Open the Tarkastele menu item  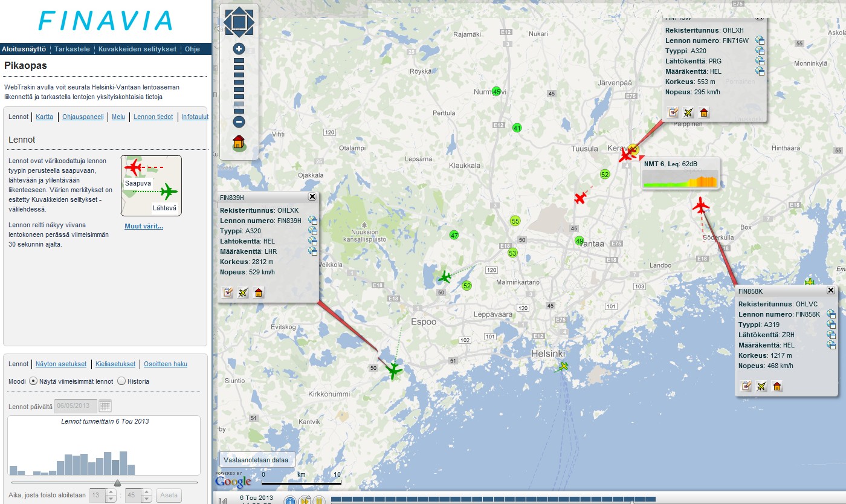(x=73, y=49)
